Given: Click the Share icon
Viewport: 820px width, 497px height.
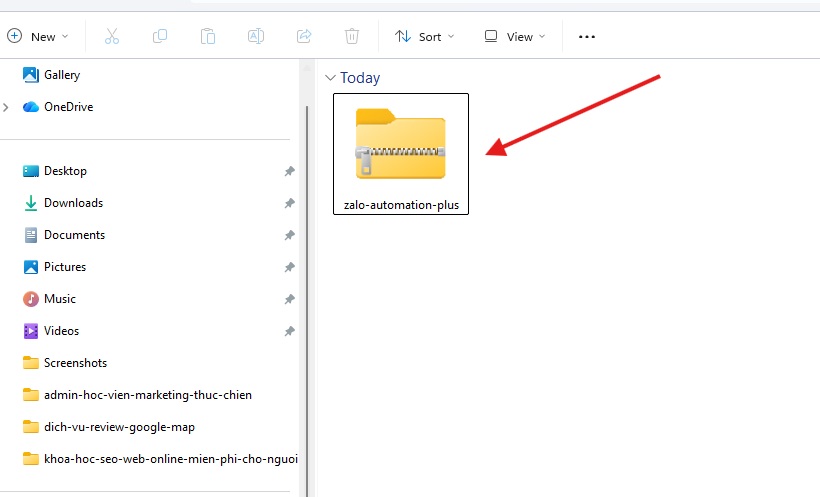Looking at the screenshot, I should click(x=304, y=37).
